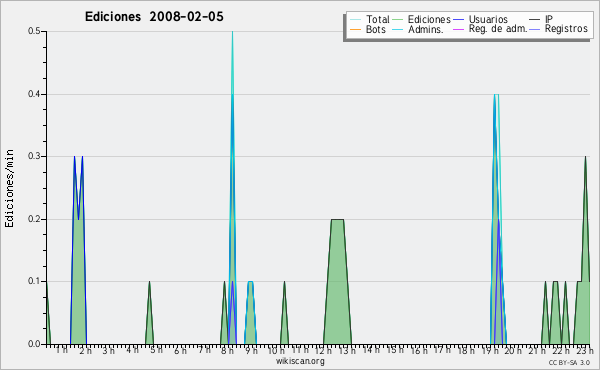Click the Bots orange legend line
The image size is (600, 370).
355,29
